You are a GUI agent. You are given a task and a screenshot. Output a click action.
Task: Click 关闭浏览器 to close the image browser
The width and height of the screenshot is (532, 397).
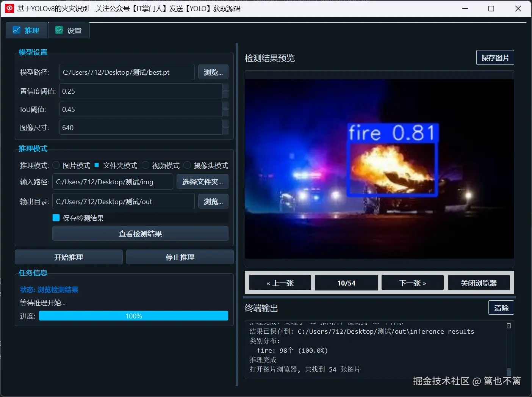[x=479, y=282]
